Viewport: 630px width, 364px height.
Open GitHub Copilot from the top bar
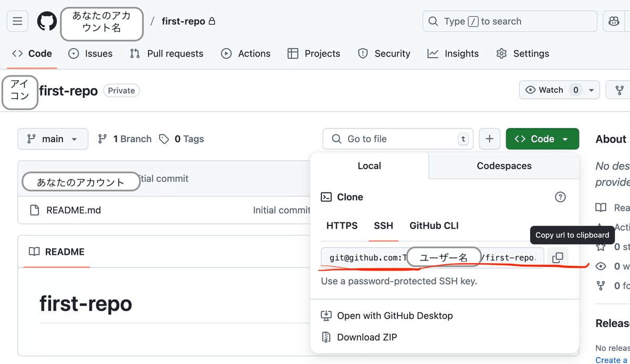614,21
